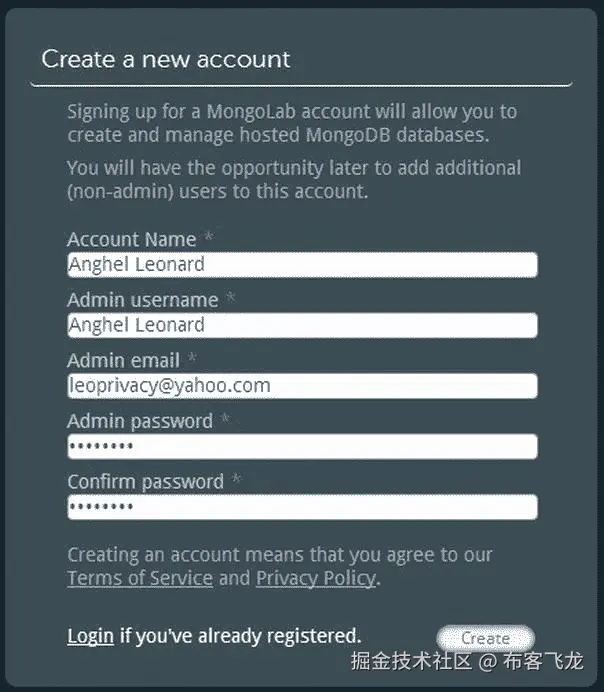Click the Admin email field with leoprivacy@yahoo.com
This screenshot has height=692, width=604.
point(301,386)
